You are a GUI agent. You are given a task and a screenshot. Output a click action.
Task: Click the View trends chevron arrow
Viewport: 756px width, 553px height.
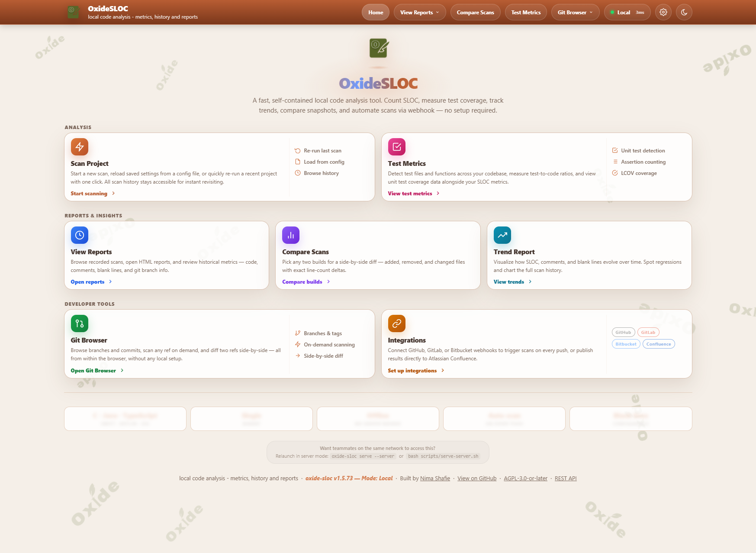point(530,281)
